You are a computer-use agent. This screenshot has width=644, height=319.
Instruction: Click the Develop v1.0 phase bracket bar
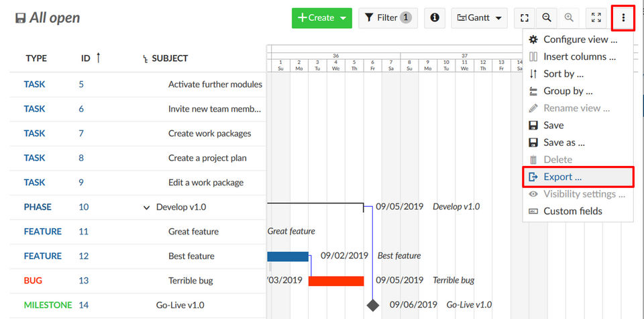tap(315, 206)
